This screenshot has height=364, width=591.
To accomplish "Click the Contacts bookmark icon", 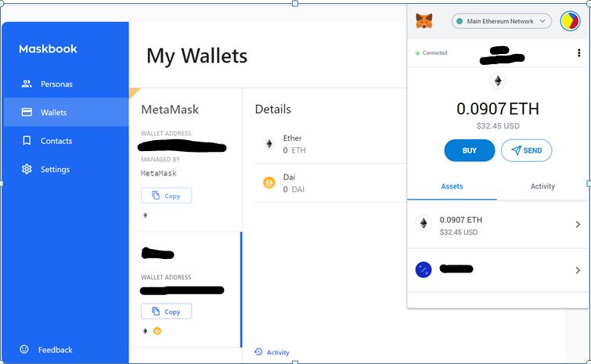I will point(27,141).
